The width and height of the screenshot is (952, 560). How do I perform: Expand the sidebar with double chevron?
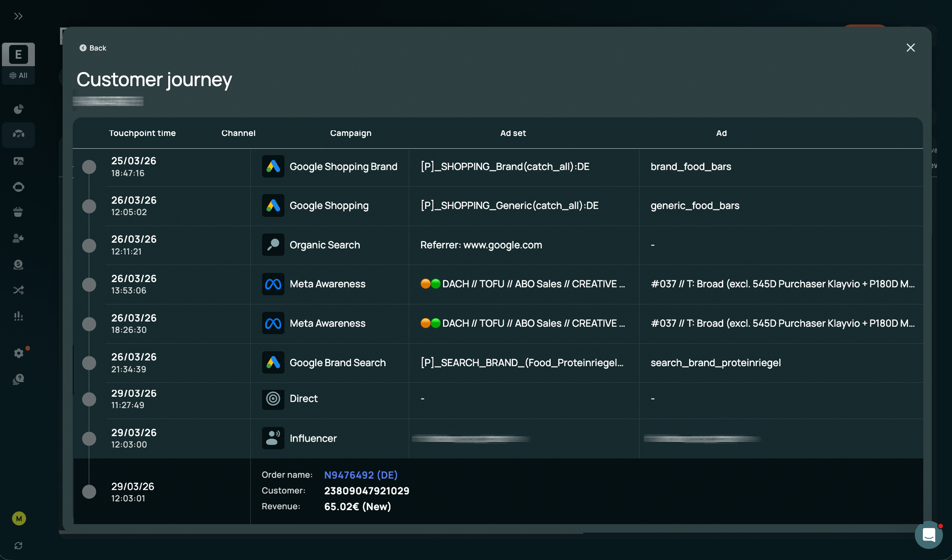[18, 16]
